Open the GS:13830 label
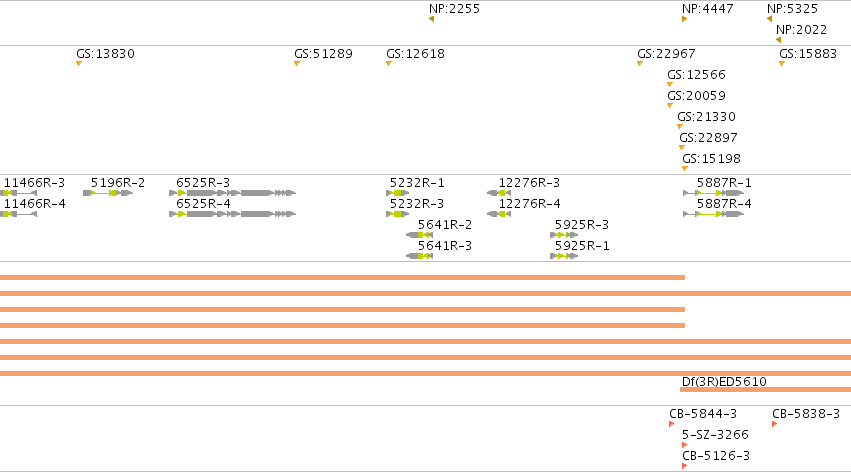851x472 pixels. click(x=105, y=54)
